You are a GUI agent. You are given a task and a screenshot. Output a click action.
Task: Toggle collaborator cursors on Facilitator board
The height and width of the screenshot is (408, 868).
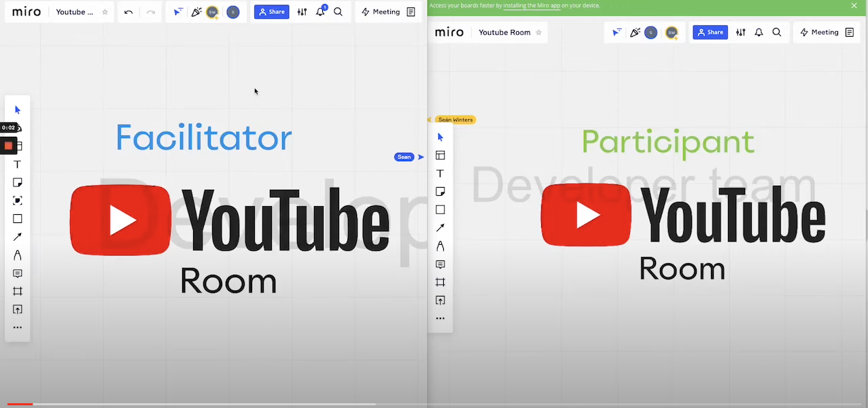tap(178, 12)
